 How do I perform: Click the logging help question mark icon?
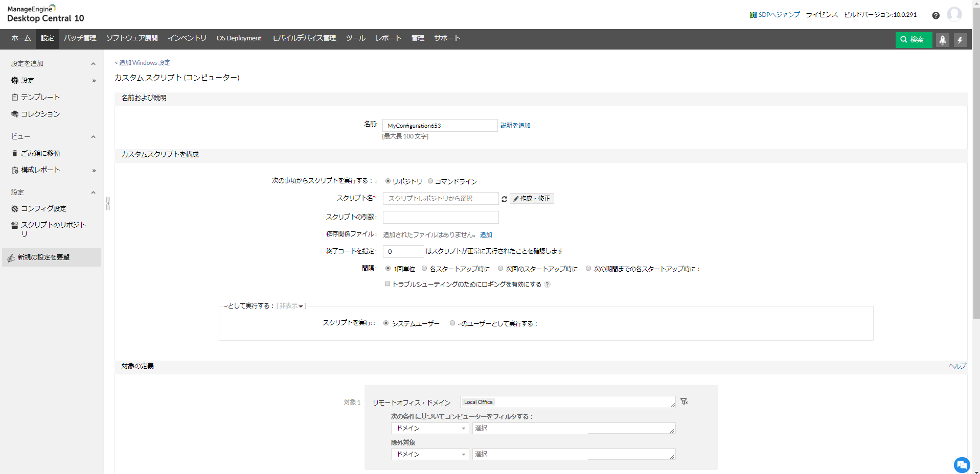click(547, 285)
